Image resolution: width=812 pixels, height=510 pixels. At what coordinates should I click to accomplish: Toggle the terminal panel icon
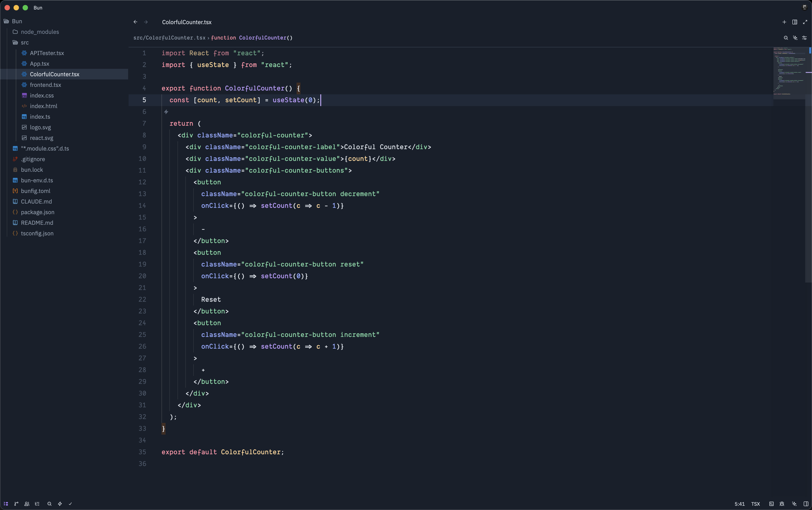pyautogui.click(x=771, y=504)
